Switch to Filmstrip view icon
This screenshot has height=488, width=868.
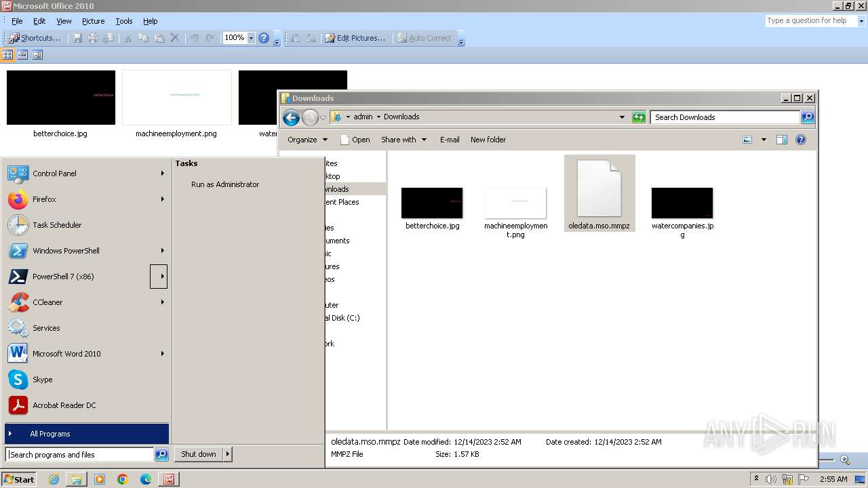coord(22,55)
